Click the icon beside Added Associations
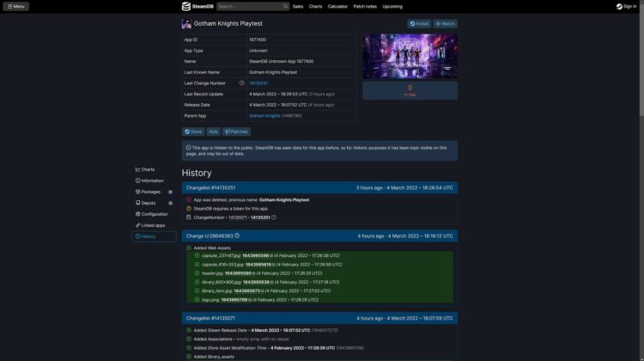 pyautogui.click(x=189, y=340)
